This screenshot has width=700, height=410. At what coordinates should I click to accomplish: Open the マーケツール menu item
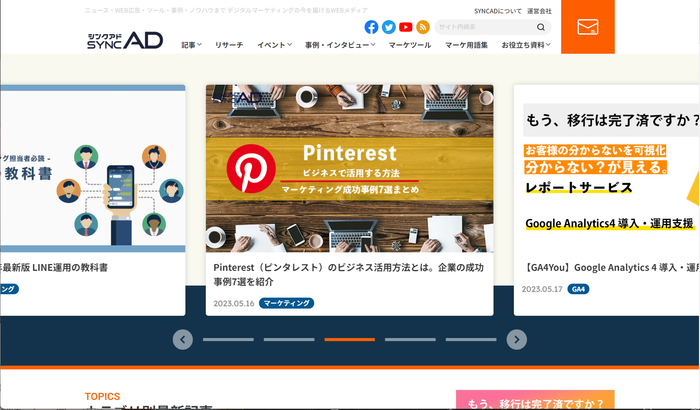pos(410,45)
